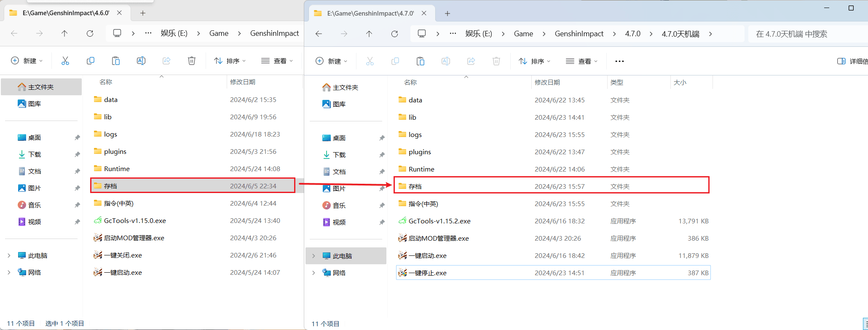868x330 pixels.
Task: Click the copy icon in left window toolbar
Action: (91, 61)
